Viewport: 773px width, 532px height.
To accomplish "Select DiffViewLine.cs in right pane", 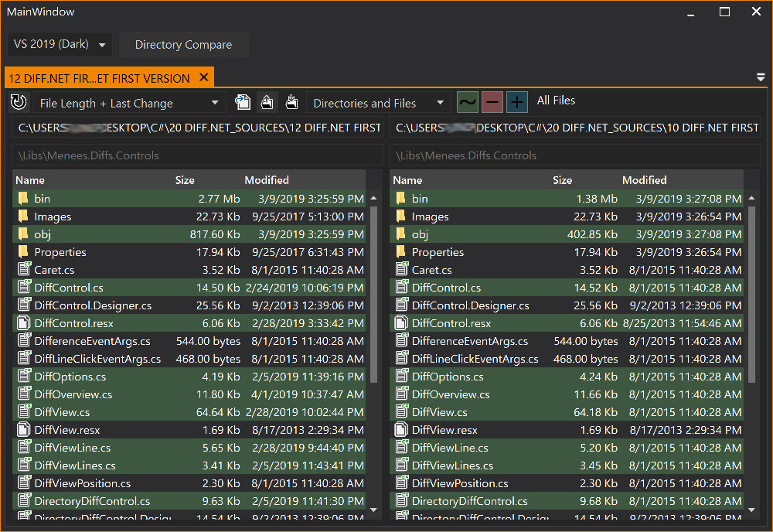I will pyautogui.click(x=567, y=447).
